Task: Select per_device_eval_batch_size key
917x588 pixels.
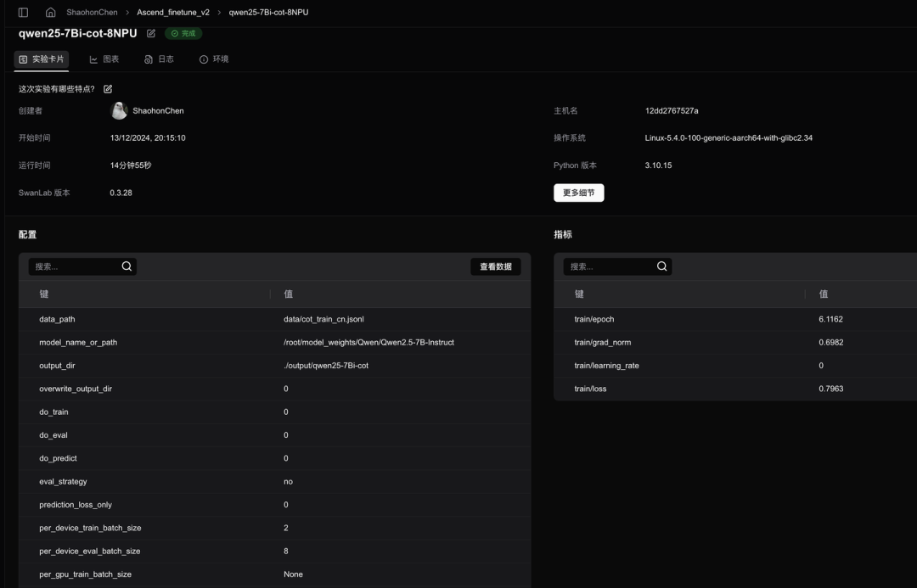Action: [x=89, y=552]
